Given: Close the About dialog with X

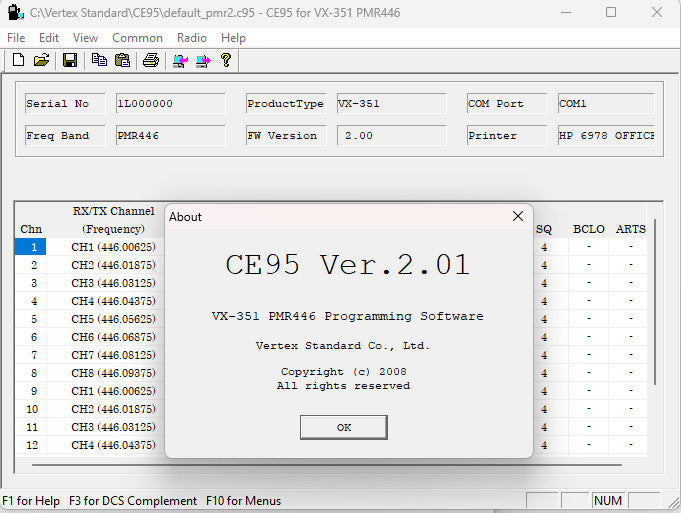Looking at the screenshot, I should click(x=518, y=216).
